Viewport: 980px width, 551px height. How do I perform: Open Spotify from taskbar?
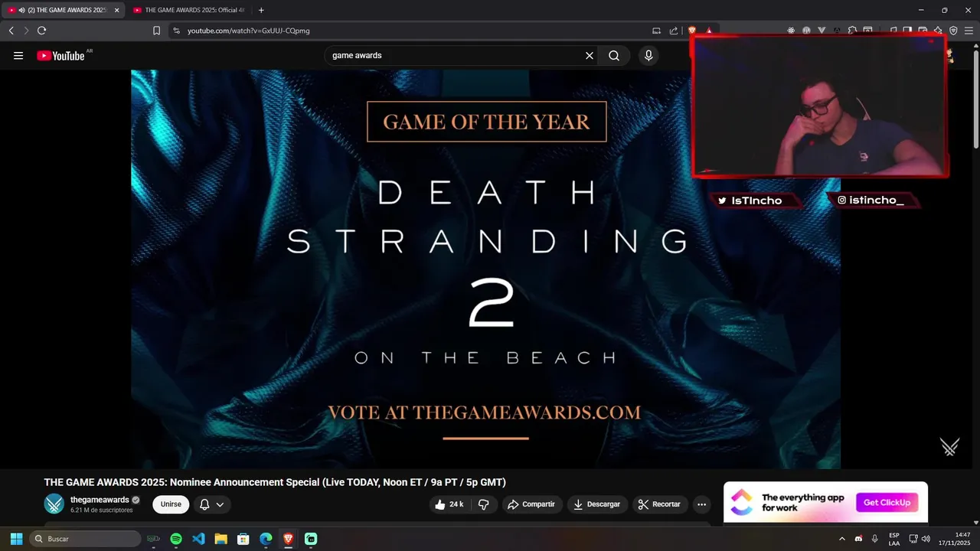(176, 539)
